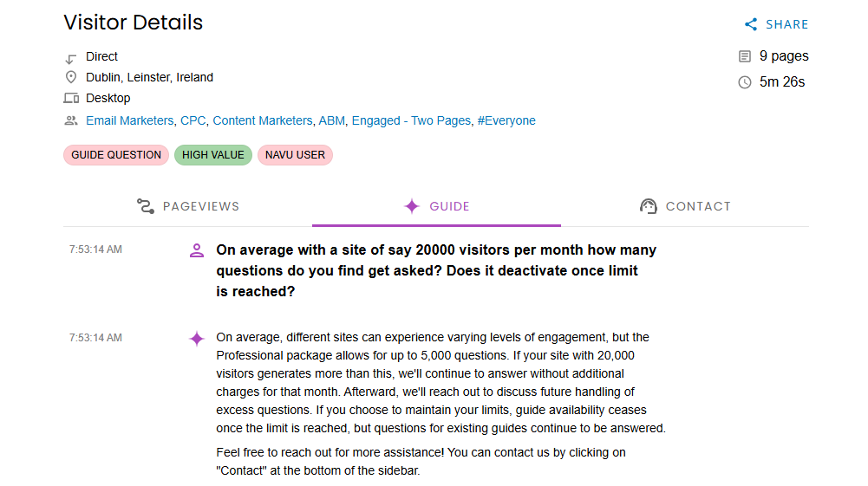Select the High Value tag

coord(213,155)
